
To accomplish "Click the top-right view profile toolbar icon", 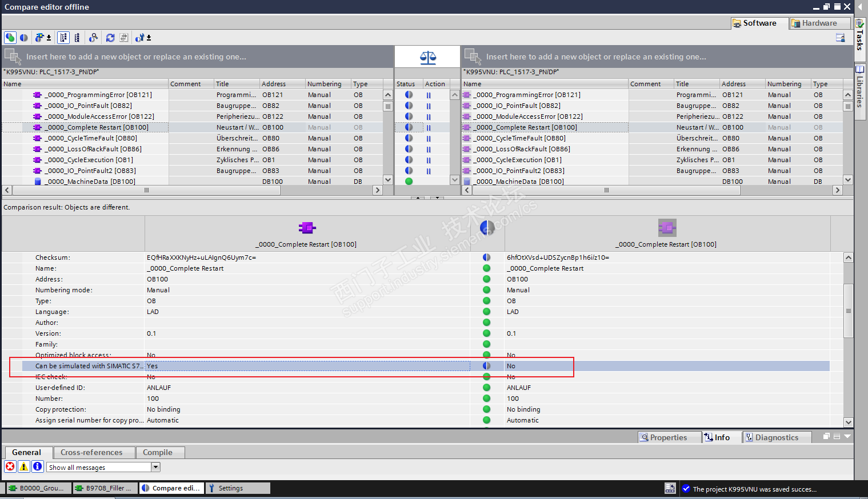I will (x=841, y=38).
